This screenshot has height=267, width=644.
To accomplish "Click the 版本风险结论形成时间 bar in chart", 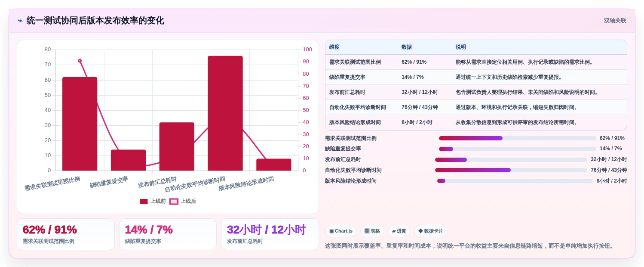I will [274, 165].
